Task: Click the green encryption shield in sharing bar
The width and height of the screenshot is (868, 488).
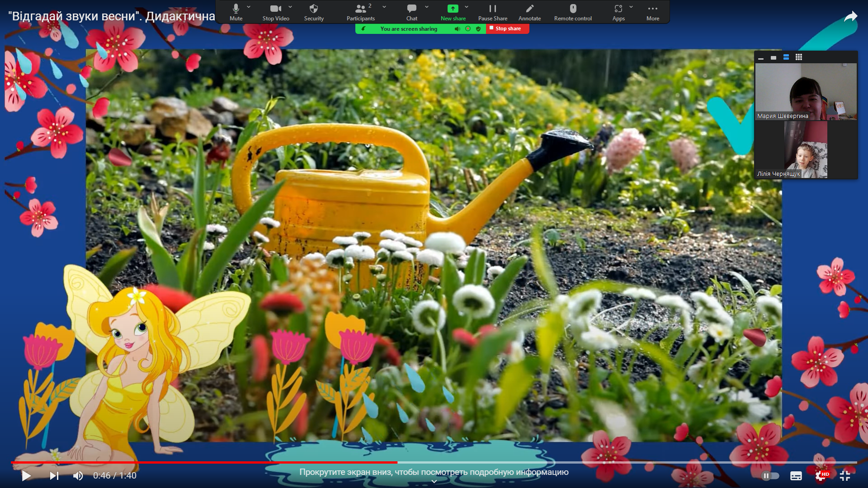Action: click(x=478, y=29)
